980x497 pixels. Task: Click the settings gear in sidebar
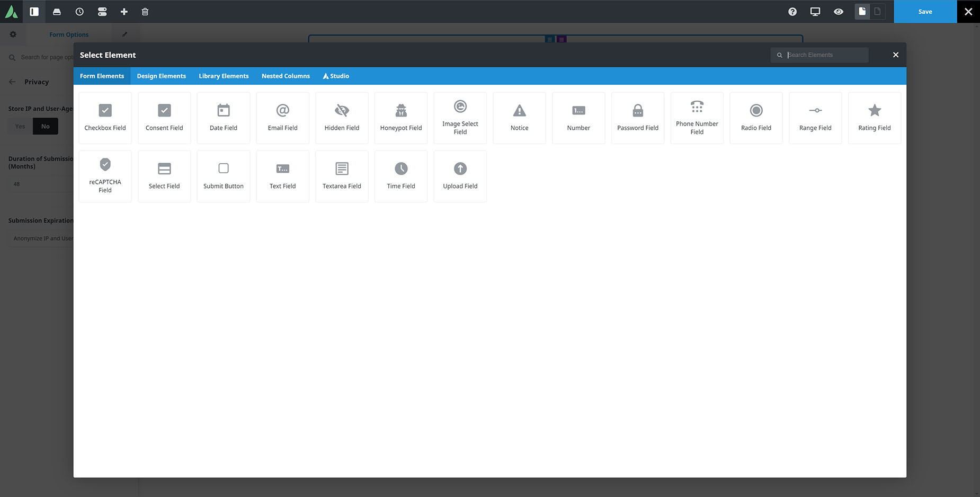(13, 34)
